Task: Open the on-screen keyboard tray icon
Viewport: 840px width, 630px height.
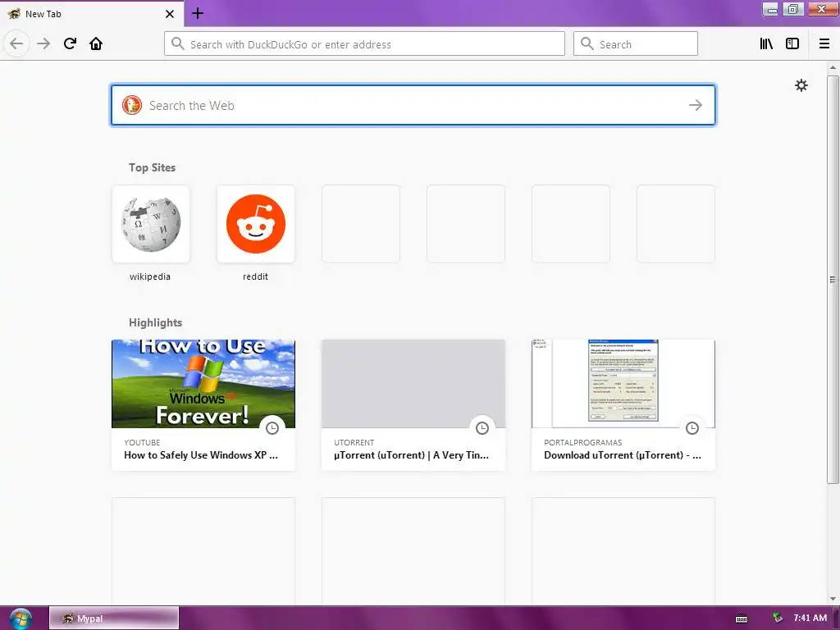Action: point(742,619)
